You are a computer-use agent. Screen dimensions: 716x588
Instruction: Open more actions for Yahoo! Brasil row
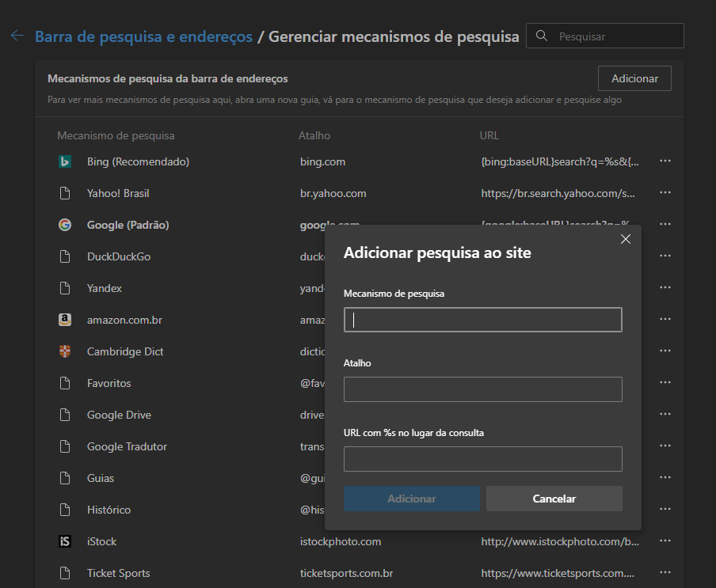[x=665, y=192]
